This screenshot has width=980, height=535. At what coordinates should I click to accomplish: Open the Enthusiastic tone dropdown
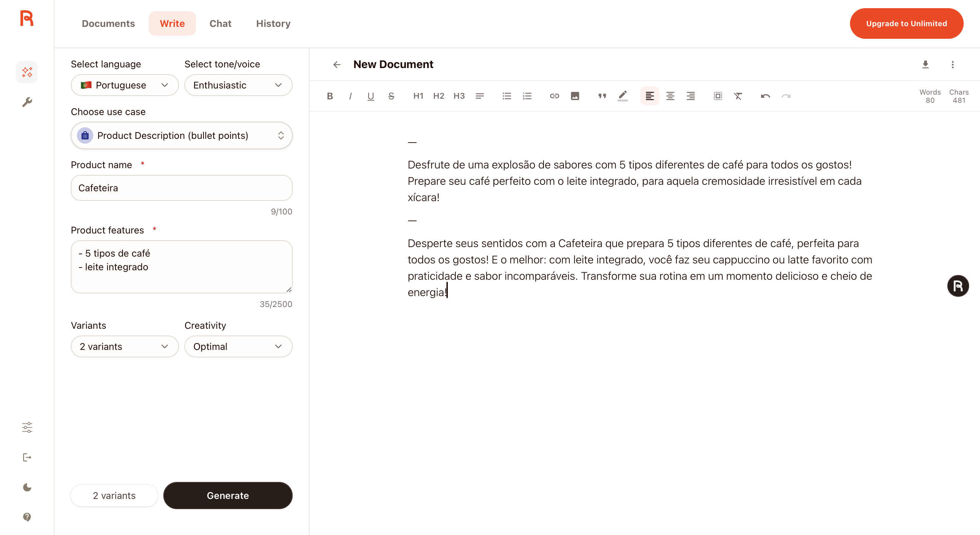239,85
